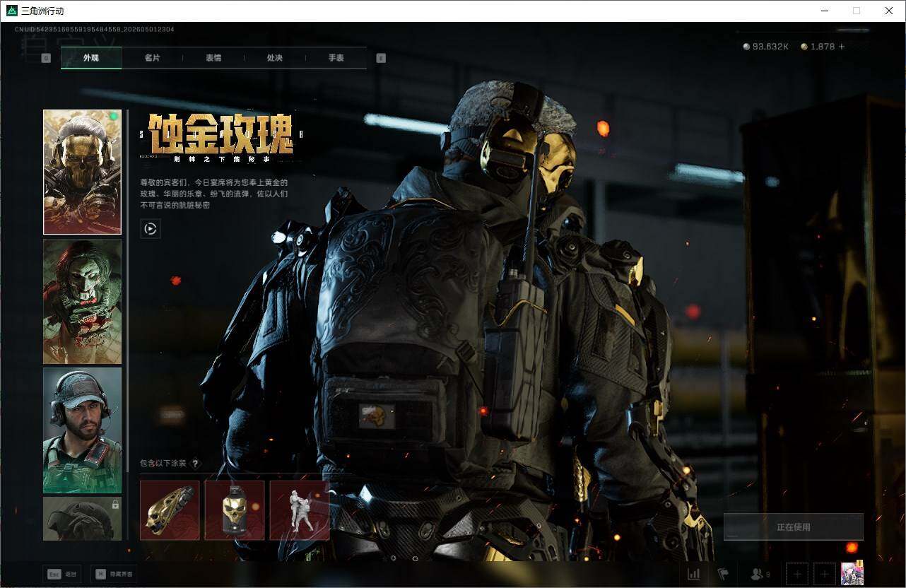
Task: Add premium currency with the plus icon
Action: (x=841, y=47)
